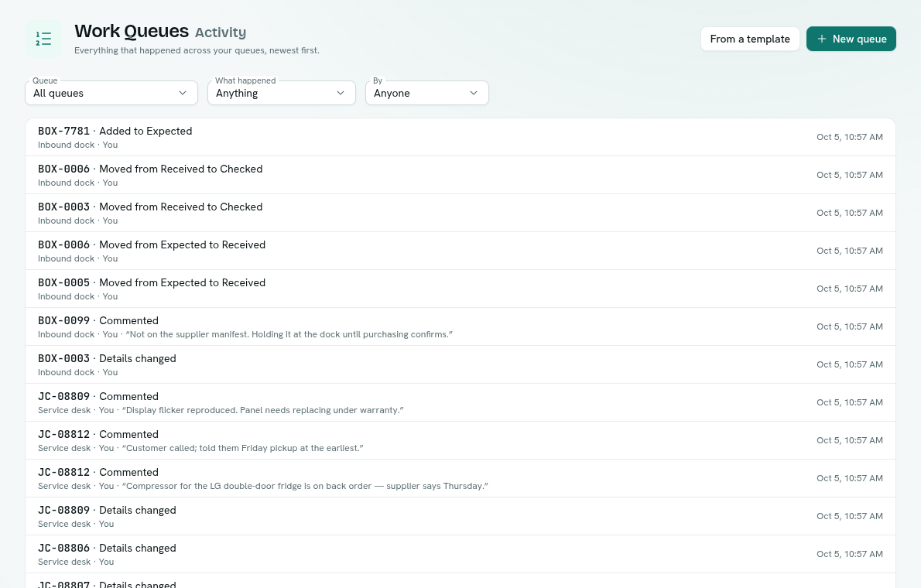
Task: Click the timestamp on the JC-08806 row
Action: pos(849,554)
